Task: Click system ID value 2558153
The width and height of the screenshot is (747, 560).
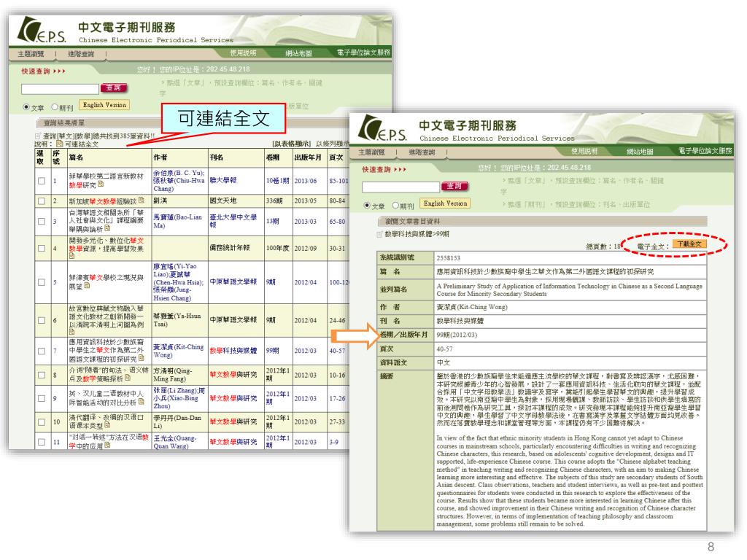Action: click(449, 258)
